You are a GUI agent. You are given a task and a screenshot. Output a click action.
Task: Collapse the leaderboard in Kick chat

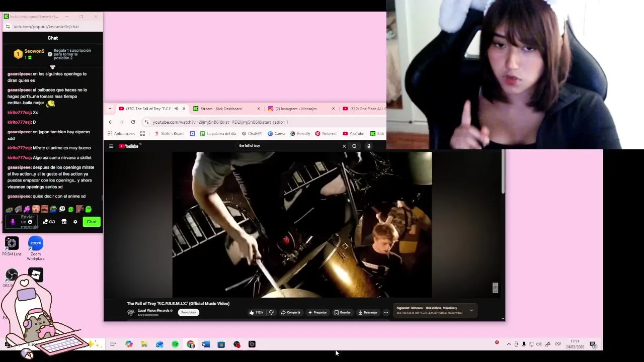point(53,67)
